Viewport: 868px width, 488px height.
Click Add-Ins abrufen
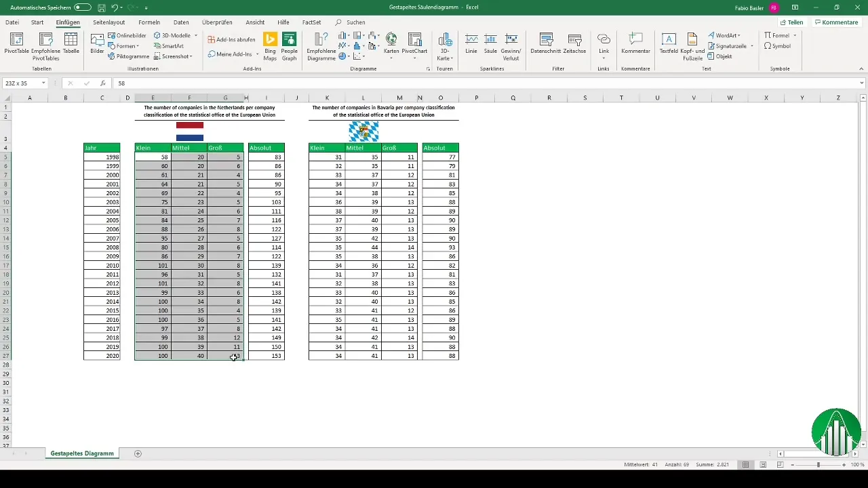coord(231,39)
